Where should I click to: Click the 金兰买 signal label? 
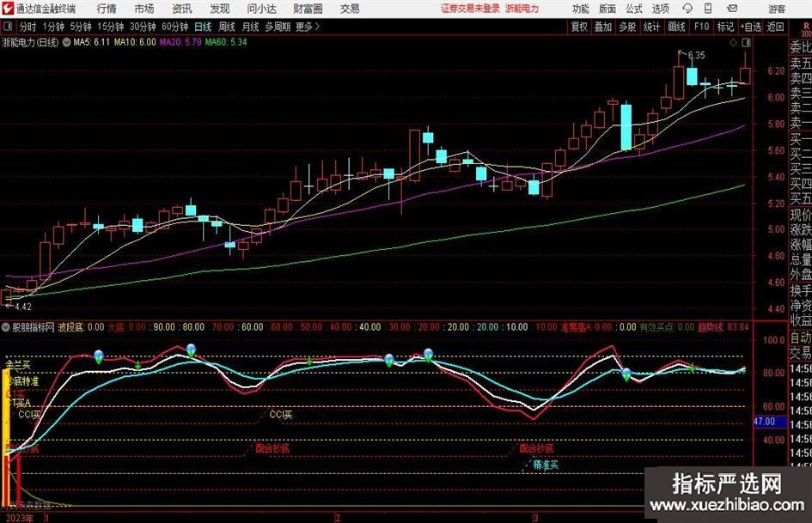pos(18,365)
